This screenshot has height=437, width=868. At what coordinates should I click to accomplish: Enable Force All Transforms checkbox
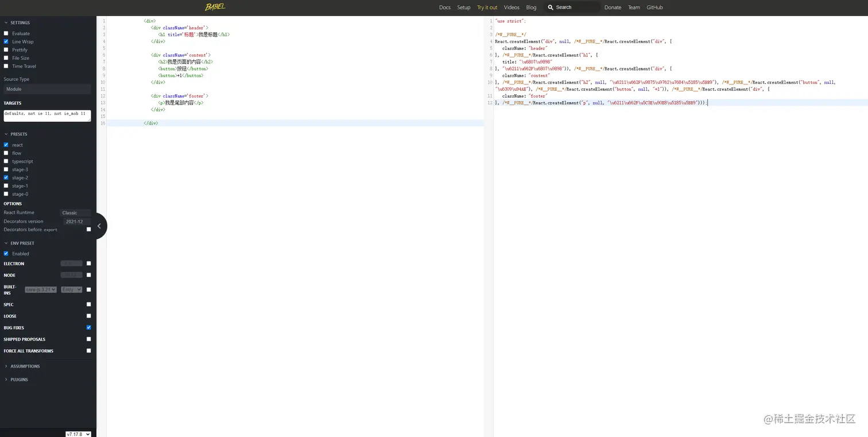[88, 350]
